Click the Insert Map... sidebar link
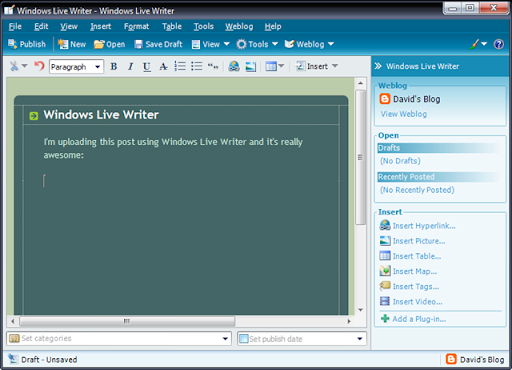 pyautogui.click(x=415, y=271)
